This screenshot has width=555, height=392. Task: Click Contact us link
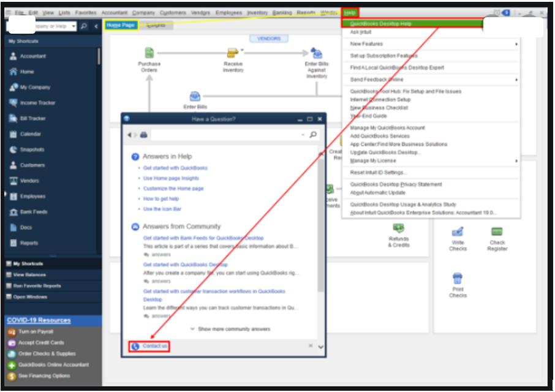tap(155, 346)
